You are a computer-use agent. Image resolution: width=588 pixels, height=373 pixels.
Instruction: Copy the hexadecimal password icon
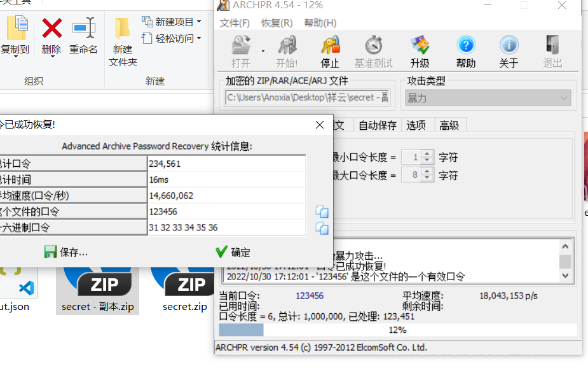(322, 228)
